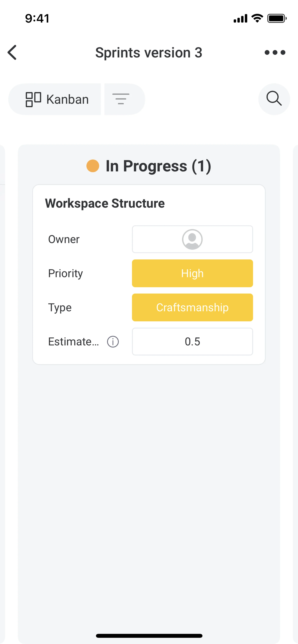Tap the In Progress (1) column header
This screenshot has height=644, width=298.
click(x=158, y=166)
